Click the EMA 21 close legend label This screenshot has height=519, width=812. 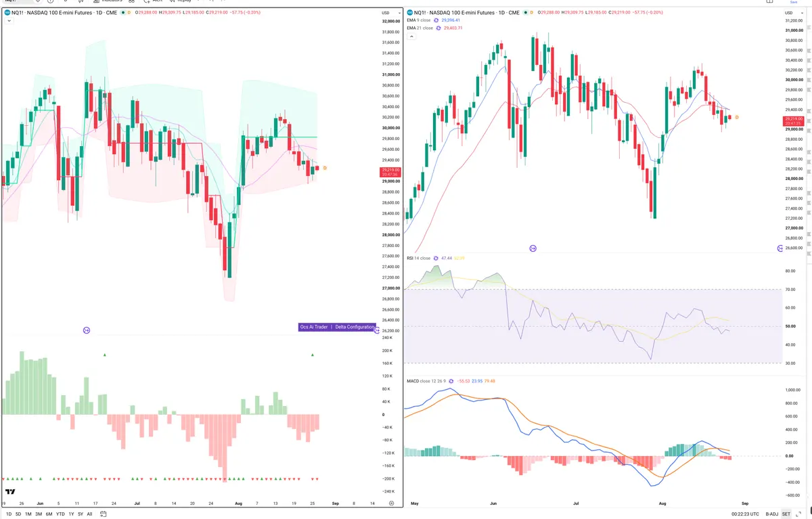click(420, 28)
